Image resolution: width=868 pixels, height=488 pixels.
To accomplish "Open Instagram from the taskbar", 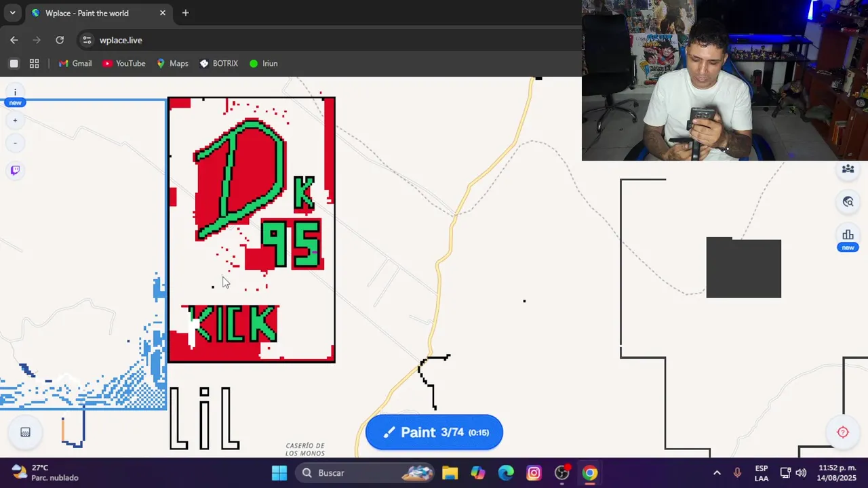I will [x=534, y=473].
